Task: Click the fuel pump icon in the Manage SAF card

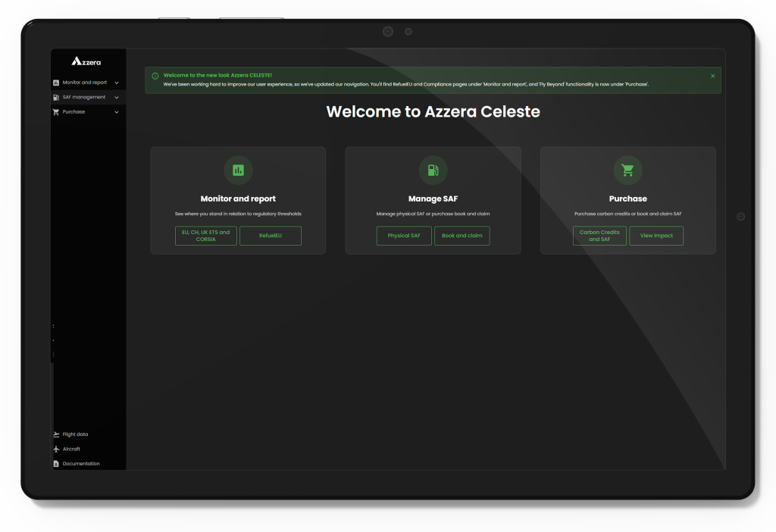Action: pyautogui.click(x=433, y=171)
